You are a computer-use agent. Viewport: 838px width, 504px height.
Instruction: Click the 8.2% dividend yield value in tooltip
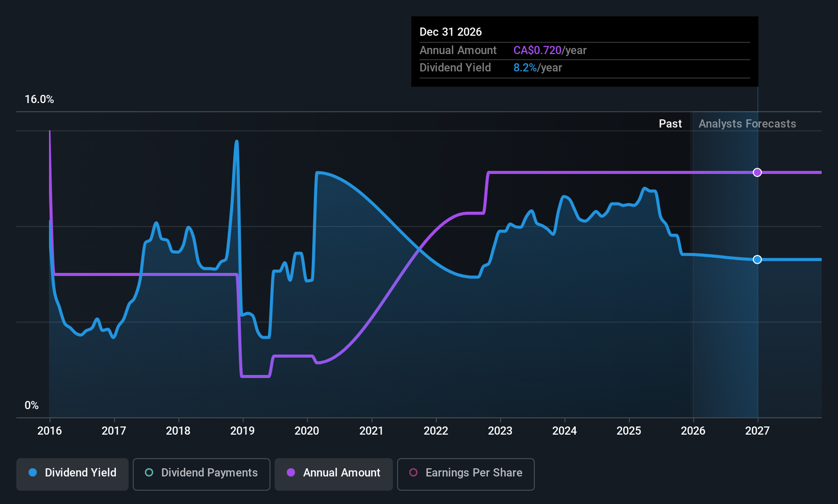point(525,68)
